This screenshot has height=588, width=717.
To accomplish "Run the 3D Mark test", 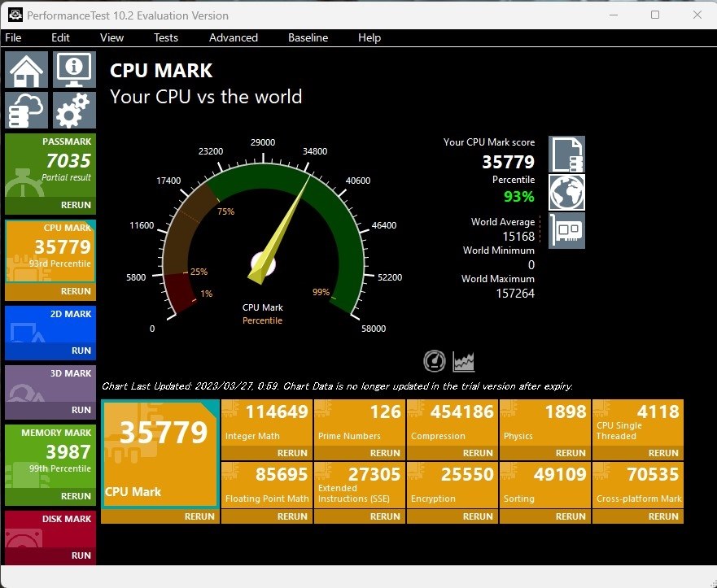I will pos(50,410).
